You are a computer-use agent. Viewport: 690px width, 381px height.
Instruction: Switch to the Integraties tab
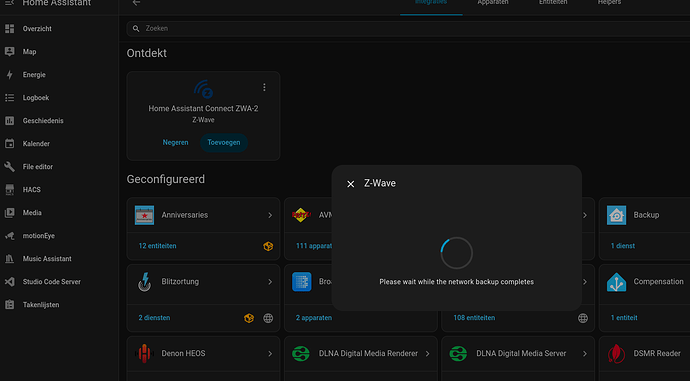click(x=431, y=3)
